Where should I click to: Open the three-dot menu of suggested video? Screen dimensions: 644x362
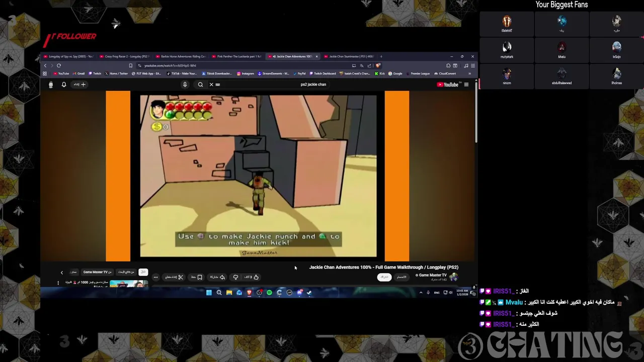click(x=58, y=283)
